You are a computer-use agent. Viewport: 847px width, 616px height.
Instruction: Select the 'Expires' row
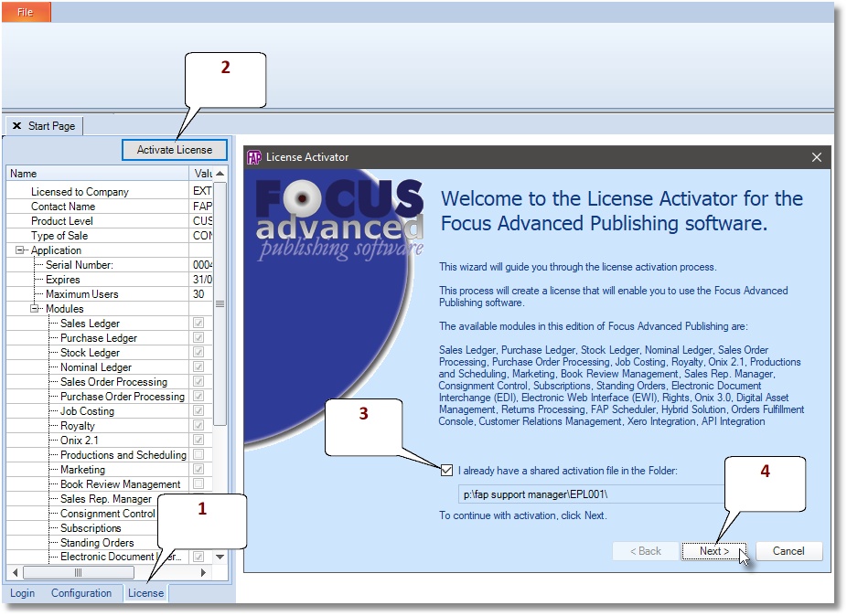[x=110, y=279]
